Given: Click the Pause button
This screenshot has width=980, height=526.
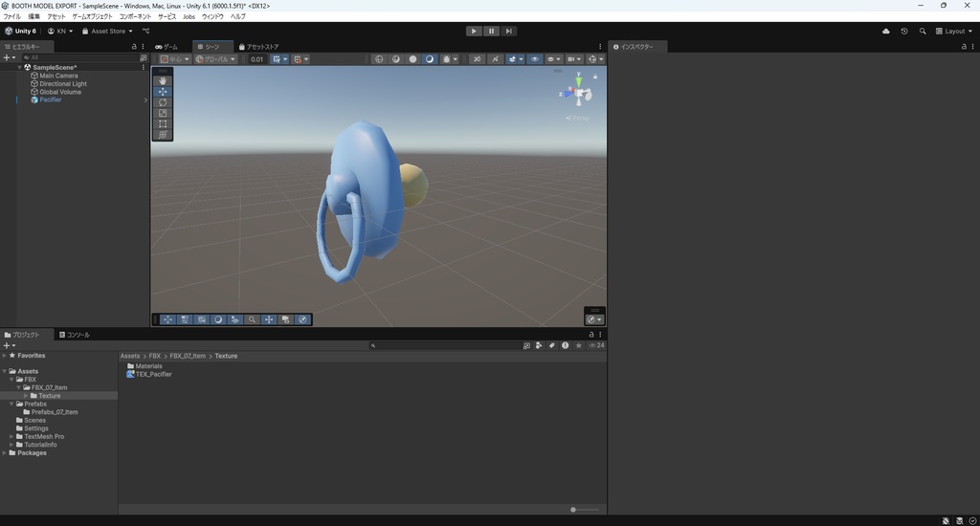Looking at the screenshot, I should coord(491,31).
